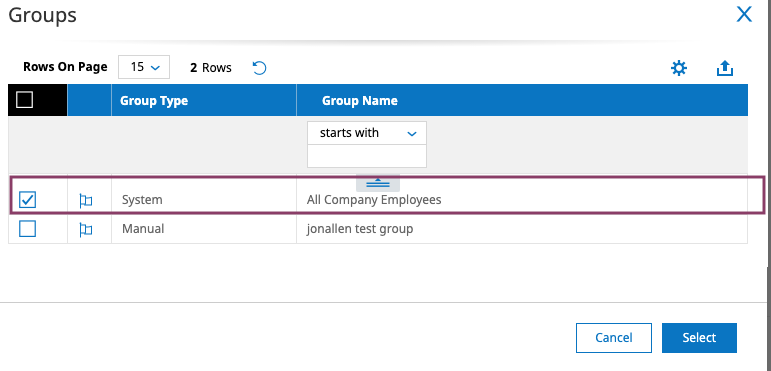The image size is (771, 371).
Task: Toggle the select-all header checkbox
Action: [25, 100]
